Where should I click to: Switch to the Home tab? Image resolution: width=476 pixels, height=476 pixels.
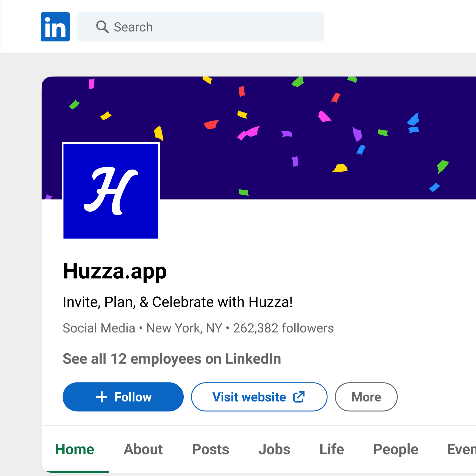(x=75, y=449)
